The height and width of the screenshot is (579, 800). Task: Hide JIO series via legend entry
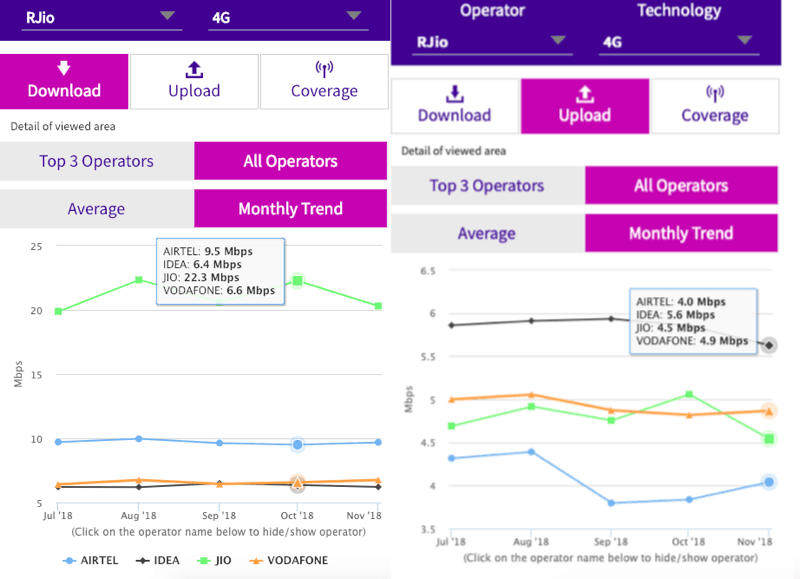(x=214, y=560)
